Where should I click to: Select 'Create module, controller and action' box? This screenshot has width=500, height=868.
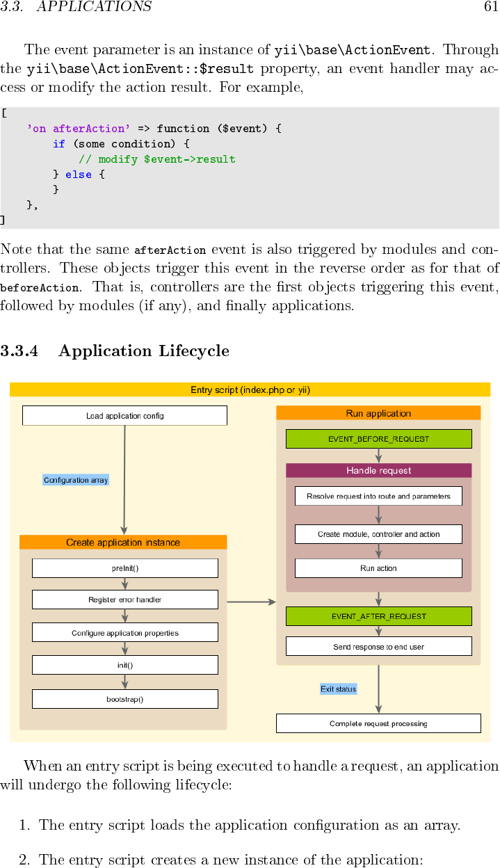379,534
